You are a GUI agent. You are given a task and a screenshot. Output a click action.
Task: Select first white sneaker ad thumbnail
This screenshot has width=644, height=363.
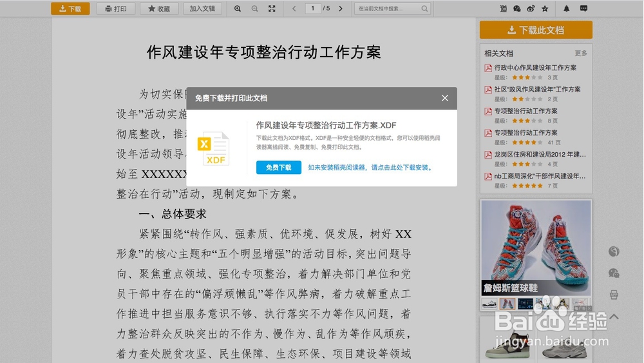click(x=489, y=304)
